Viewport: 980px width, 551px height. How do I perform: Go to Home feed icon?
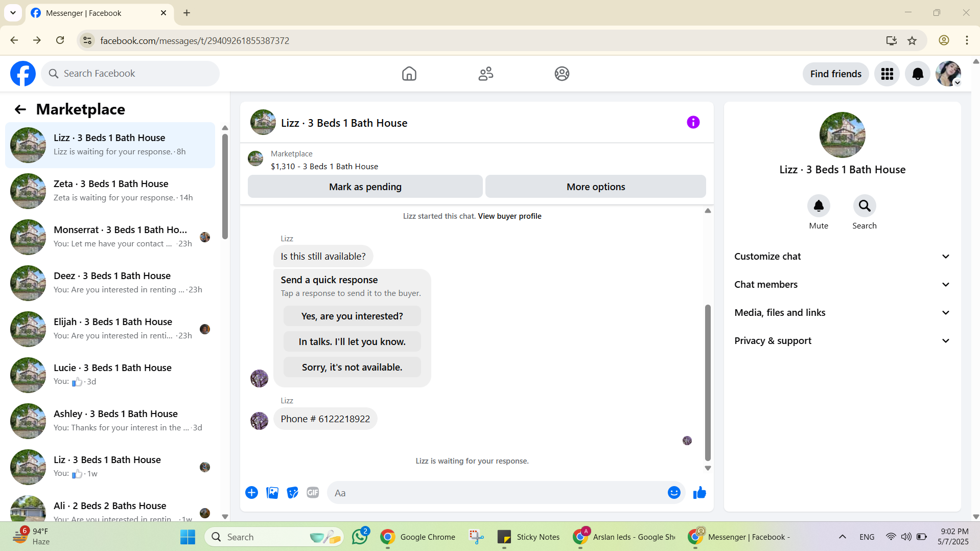pyautogui.click(x=409, y=74)
